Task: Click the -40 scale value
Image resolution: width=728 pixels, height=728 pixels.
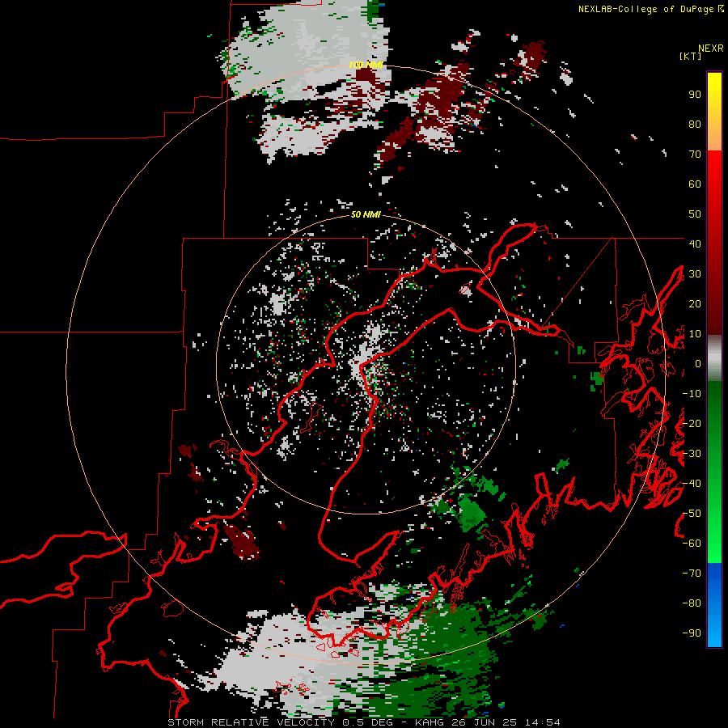Action: coord(692,484)
